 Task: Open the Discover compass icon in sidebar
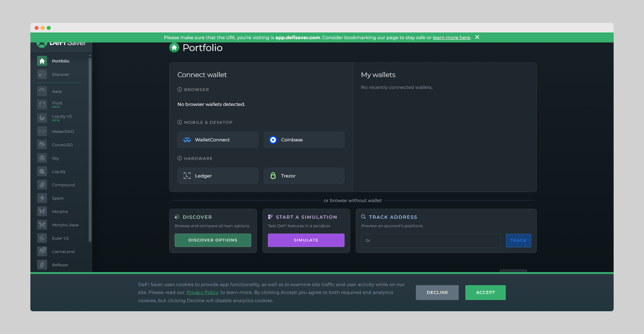coord(42,74)
